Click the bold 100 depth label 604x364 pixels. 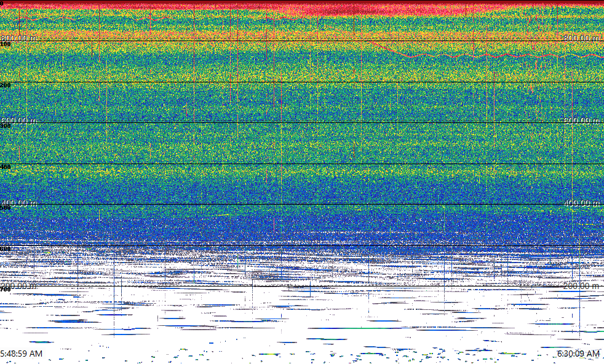coord(6,44)
